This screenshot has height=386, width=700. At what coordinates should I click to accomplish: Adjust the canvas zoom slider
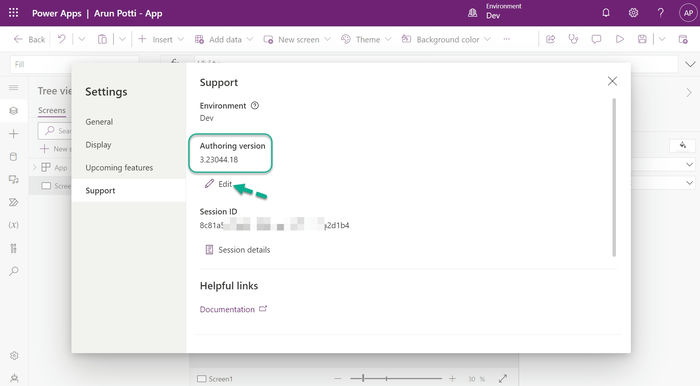(x=396, y=378)
